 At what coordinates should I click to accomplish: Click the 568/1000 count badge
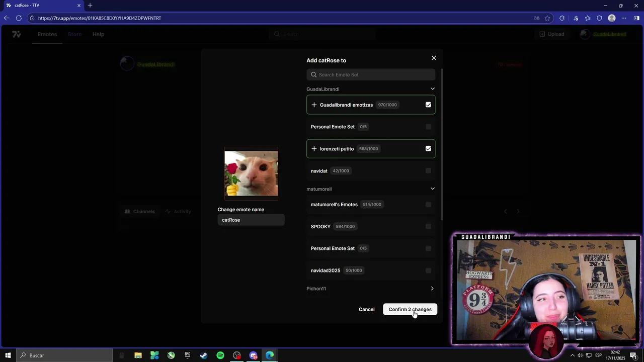369,148
